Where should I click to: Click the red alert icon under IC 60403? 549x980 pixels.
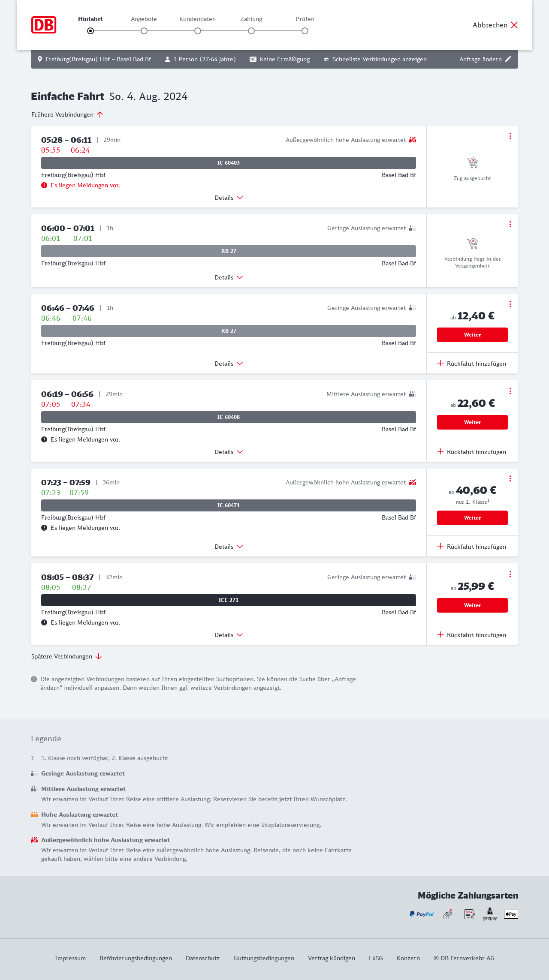[44, 185]
